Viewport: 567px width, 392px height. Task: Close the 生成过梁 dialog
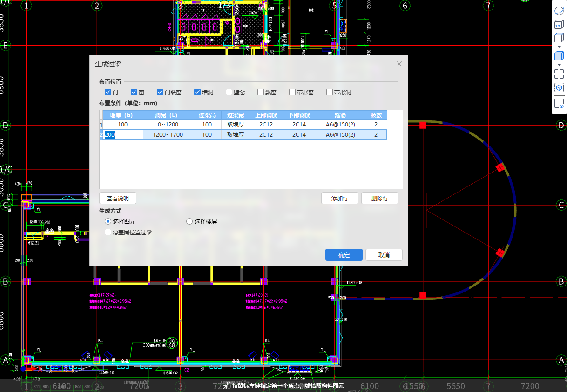tap(399, 64)
